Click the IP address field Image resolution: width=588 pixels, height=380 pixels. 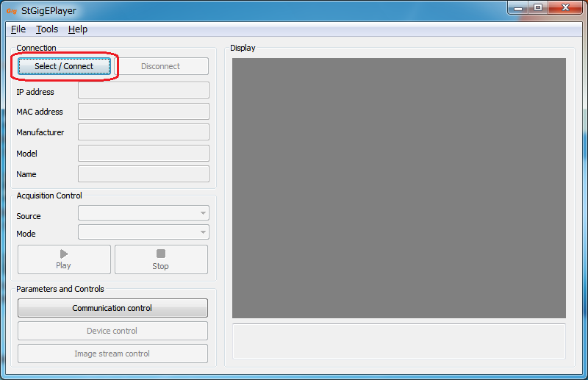click(143, 90)
